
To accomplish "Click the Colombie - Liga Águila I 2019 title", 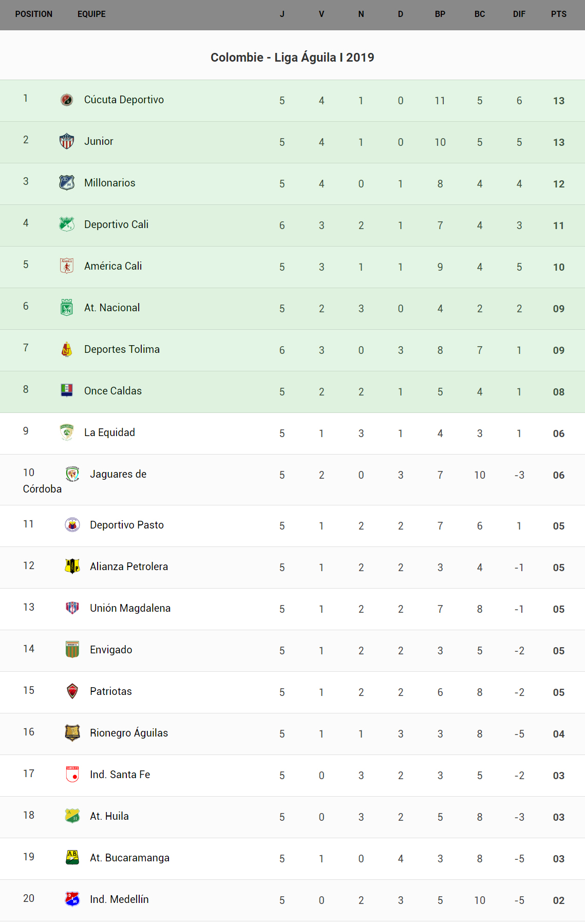I will click(292, 58).
